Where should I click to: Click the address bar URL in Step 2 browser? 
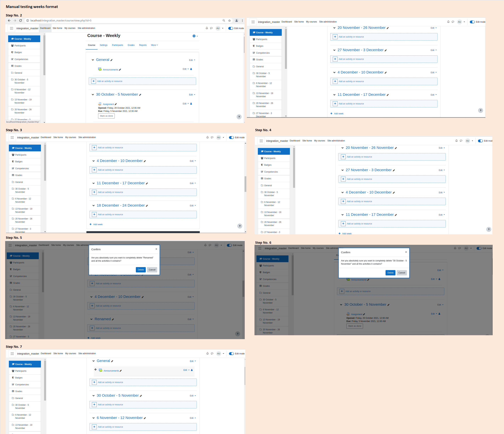(61, 21)
